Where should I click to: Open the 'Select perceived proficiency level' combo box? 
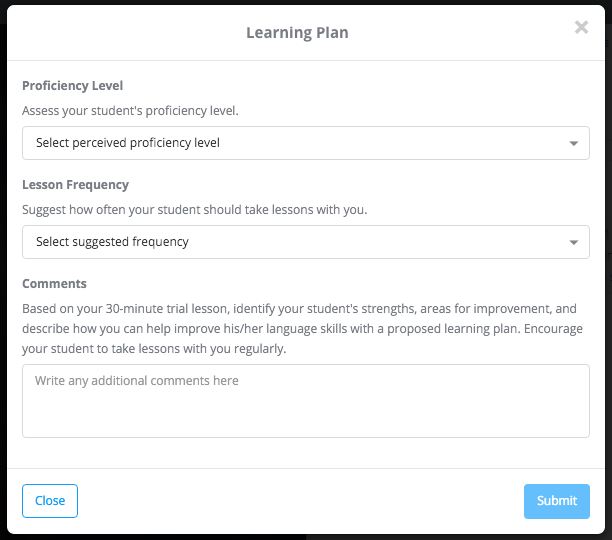306,143
